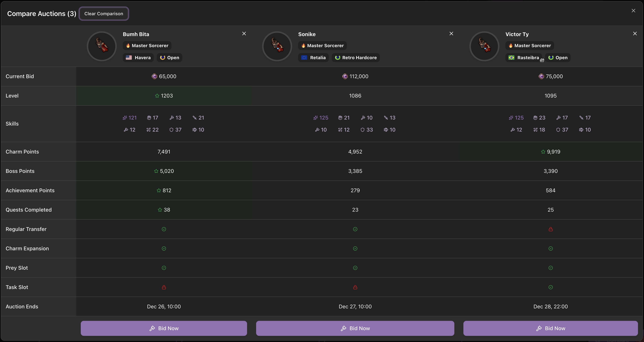Click the Retro Hardcore PvP badge
Screen dimensions: 644x342
point(356,58)
